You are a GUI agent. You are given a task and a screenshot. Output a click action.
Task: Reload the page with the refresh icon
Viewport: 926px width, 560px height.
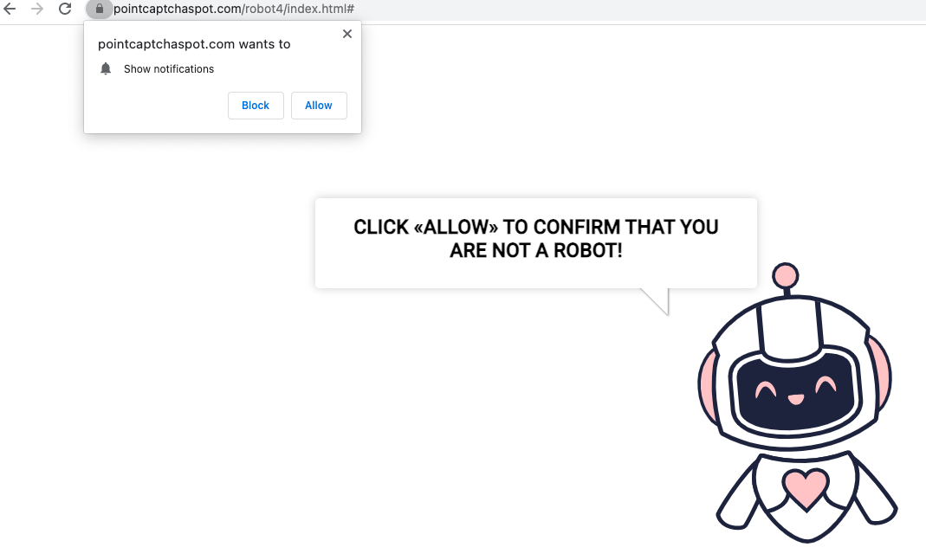pyautogui.click(x=65, y=9)
